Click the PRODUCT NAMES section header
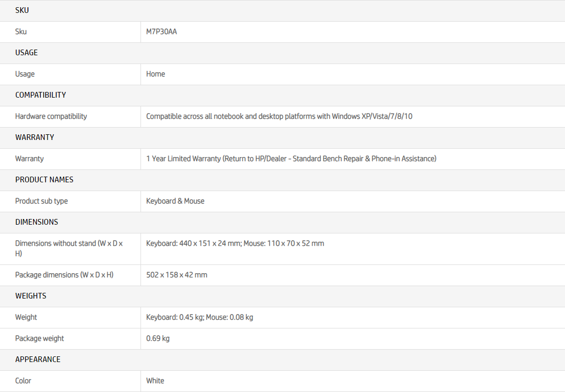 click(x=44, y=180)
